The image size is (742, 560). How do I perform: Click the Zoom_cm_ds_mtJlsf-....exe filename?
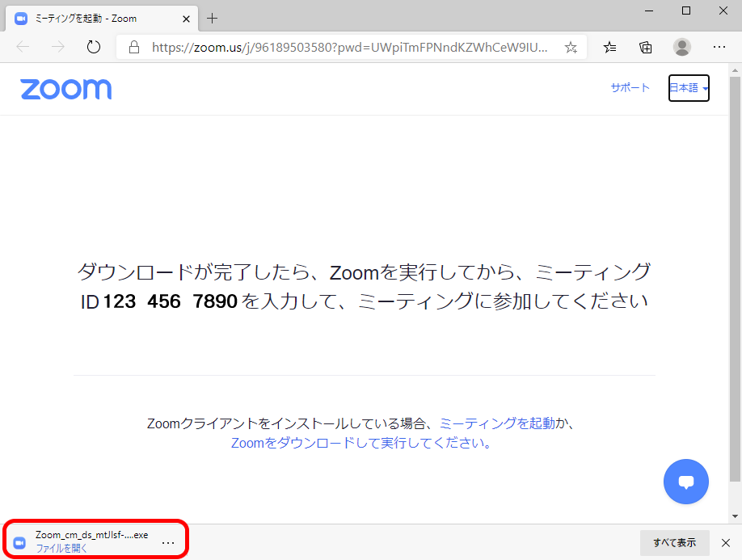click(92, 535)
